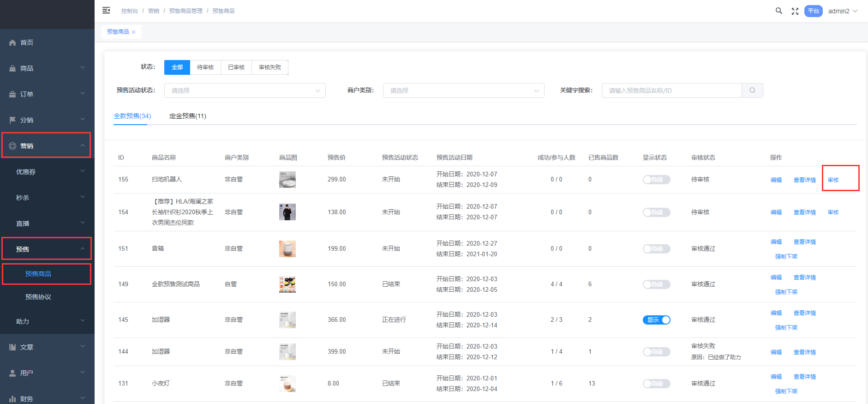The height and width of the screenshot is (404, 868).
Task: Collapse the sidebar with the hamburger icon
Action: coord(106,10)
